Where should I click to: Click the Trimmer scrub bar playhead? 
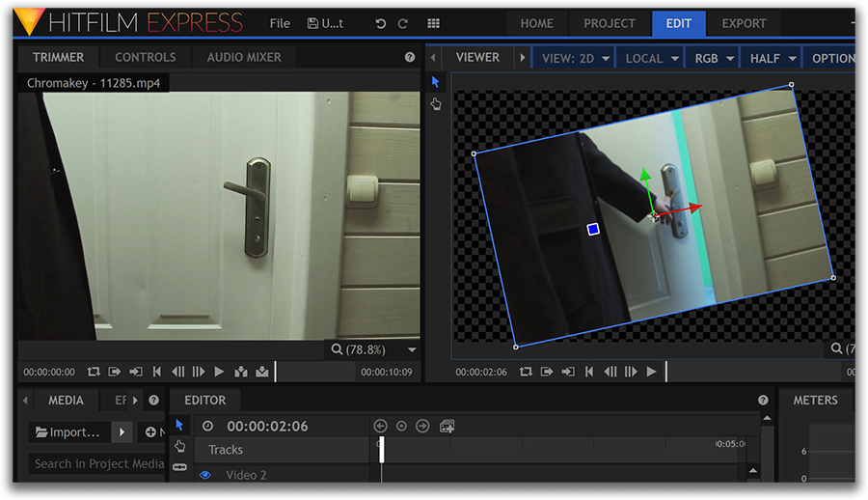[x=275, y=372]
